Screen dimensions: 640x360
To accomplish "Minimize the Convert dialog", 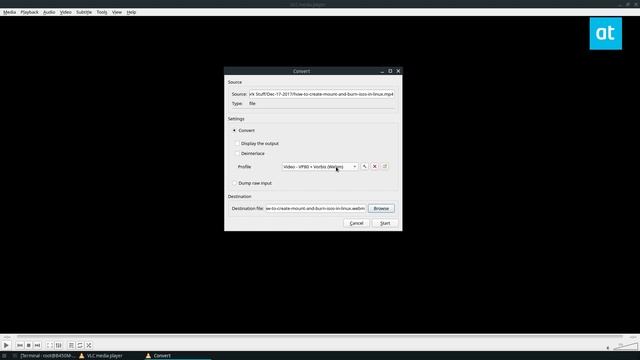I will (382, 71).
